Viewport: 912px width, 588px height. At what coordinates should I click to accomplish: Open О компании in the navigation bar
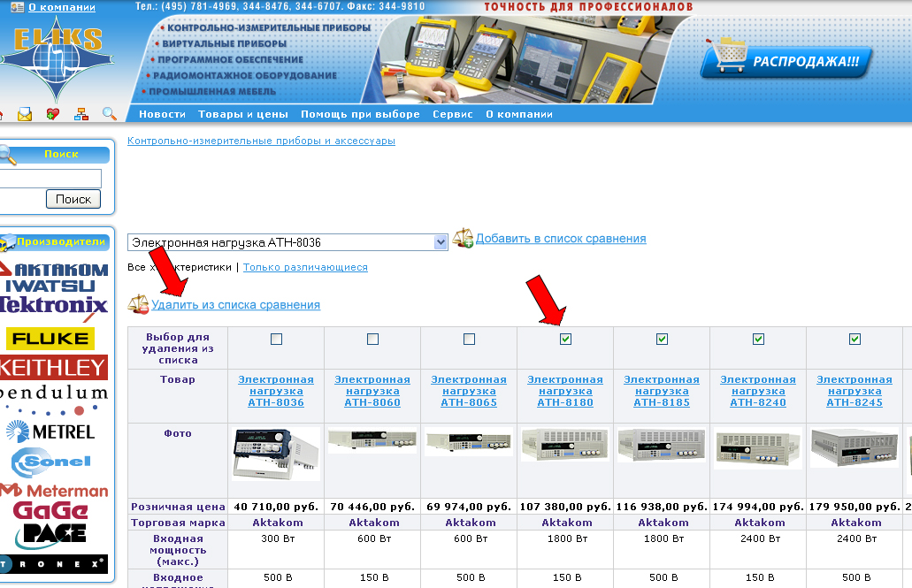519,114
